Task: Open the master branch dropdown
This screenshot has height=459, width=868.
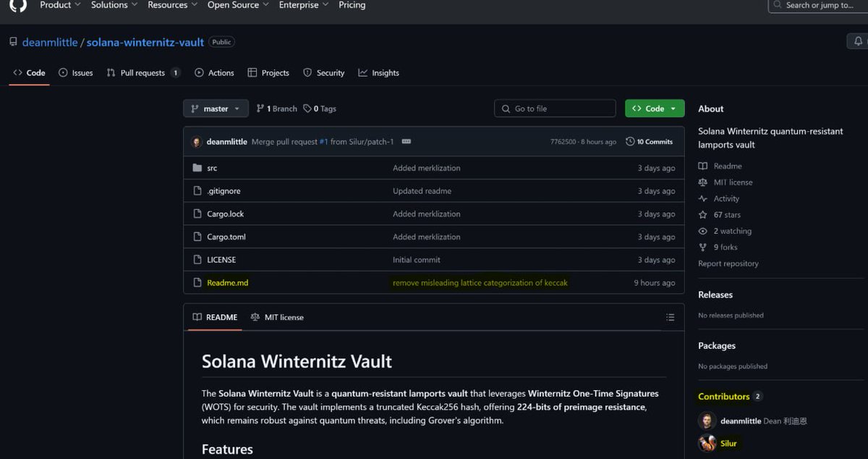Action: [216, 109]
